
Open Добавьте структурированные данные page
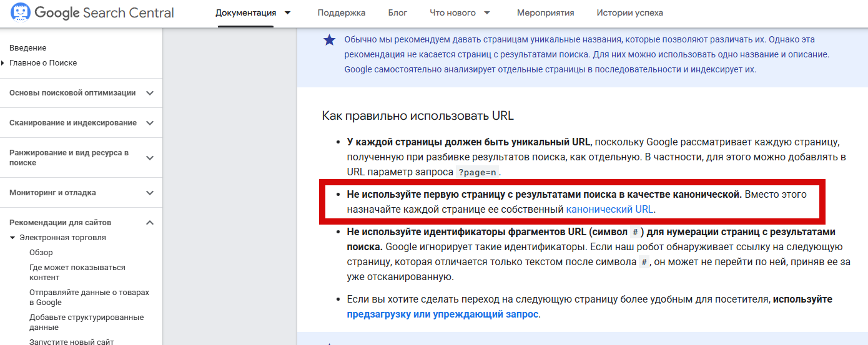click(x=87, y=323)
